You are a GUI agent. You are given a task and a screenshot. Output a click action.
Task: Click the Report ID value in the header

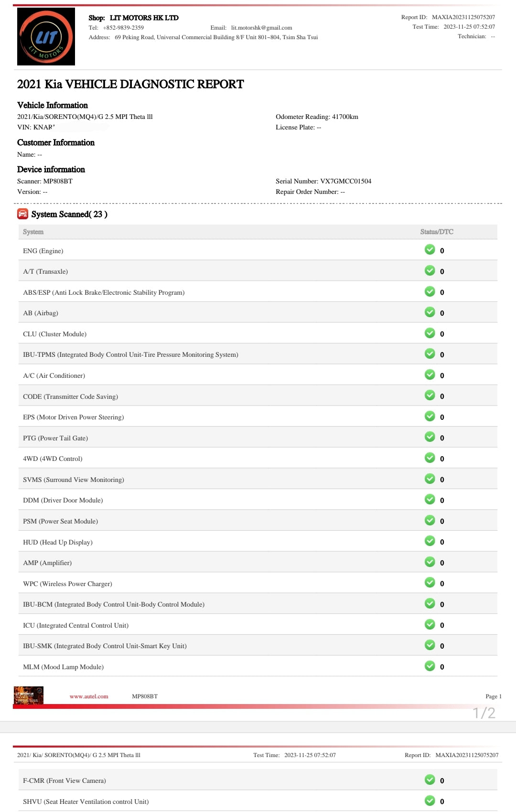(x=463, y=17)
